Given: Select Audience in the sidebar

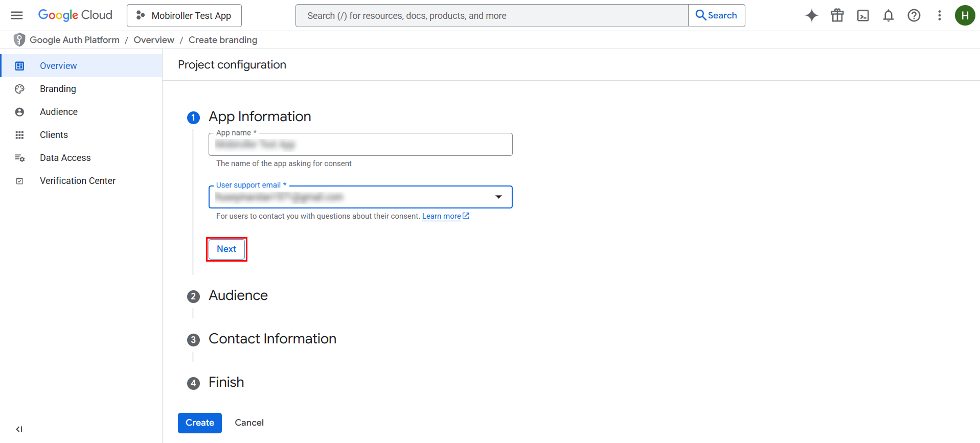Looking at the screenshot, I should [81, 112].
